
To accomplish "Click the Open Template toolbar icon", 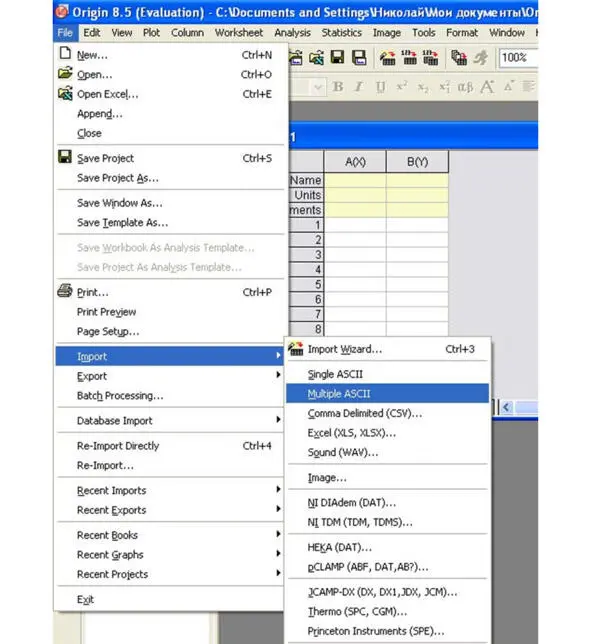I will 296,58.
